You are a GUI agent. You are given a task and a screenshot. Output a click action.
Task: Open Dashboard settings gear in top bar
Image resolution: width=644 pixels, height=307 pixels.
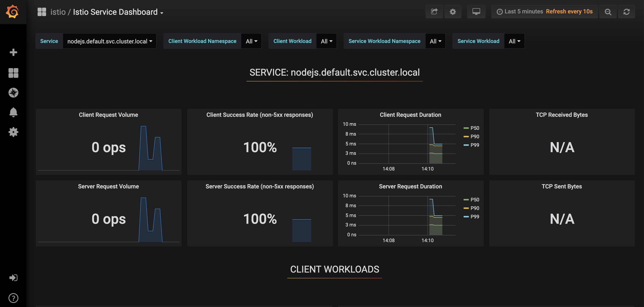click(x=452, y=11)
